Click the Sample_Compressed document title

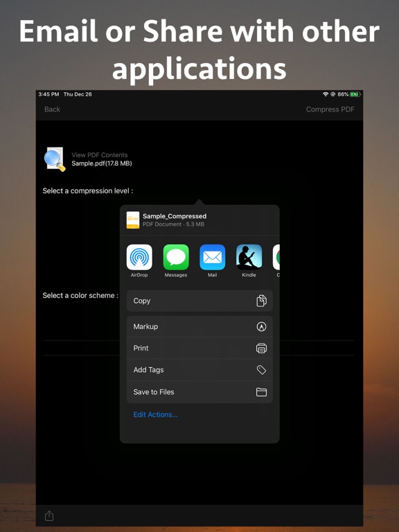tap(175, 216)
